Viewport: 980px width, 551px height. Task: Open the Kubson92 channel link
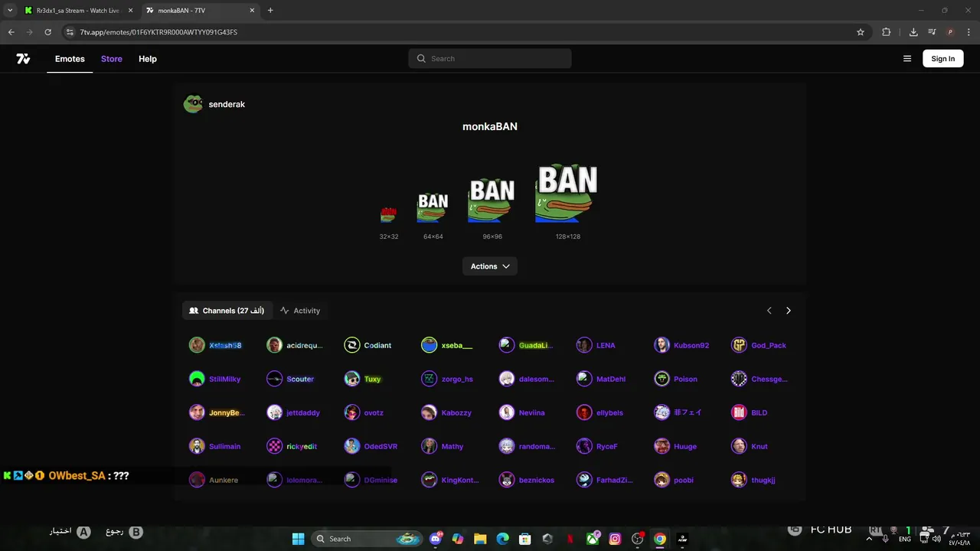tap(691, 345)
